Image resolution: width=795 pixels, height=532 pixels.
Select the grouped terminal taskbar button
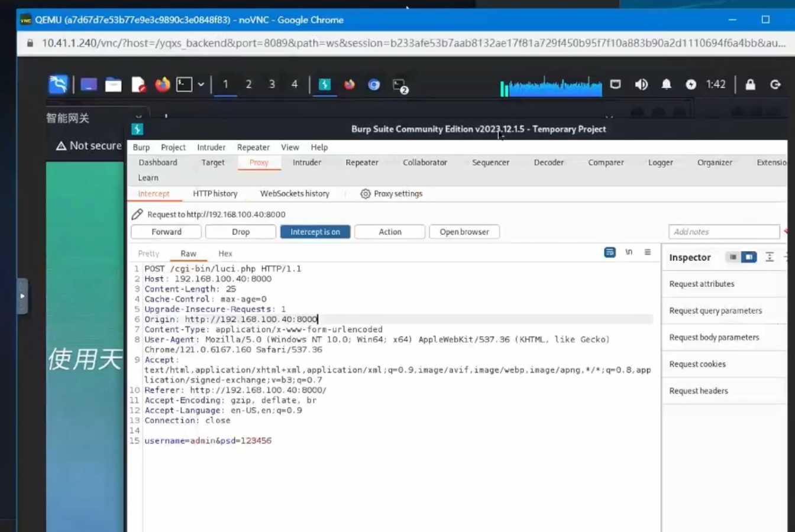click(400, 86)
